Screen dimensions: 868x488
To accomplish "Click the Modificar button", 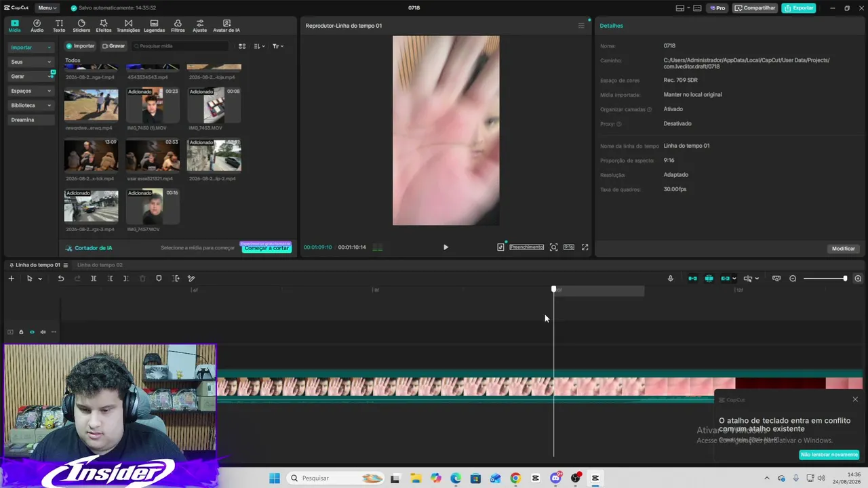I will point(844,249).
